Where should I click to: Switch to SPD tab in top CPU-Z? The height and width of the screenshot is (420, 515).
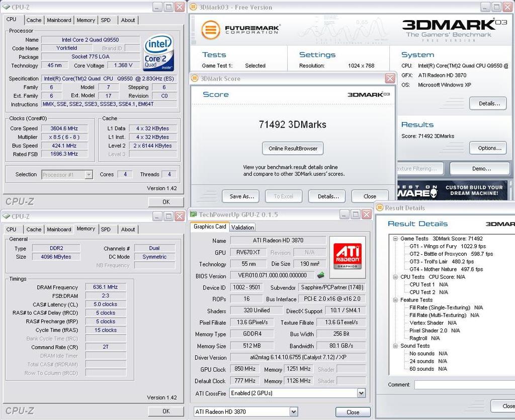pos(106,20)
